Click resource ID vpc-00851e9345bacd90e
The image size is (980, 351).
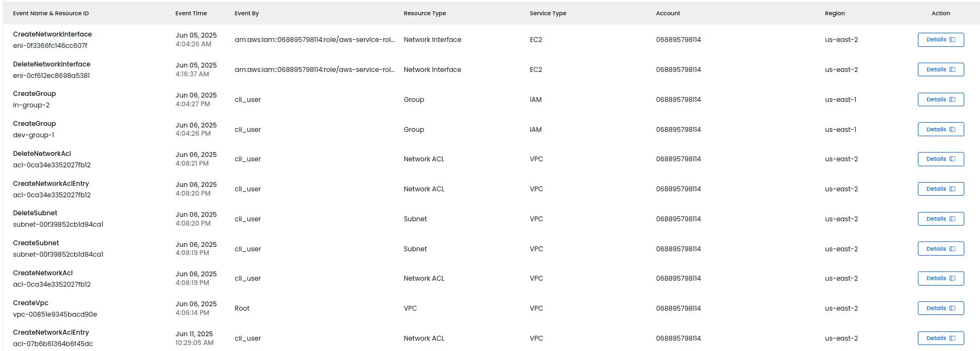click(55, 314)
